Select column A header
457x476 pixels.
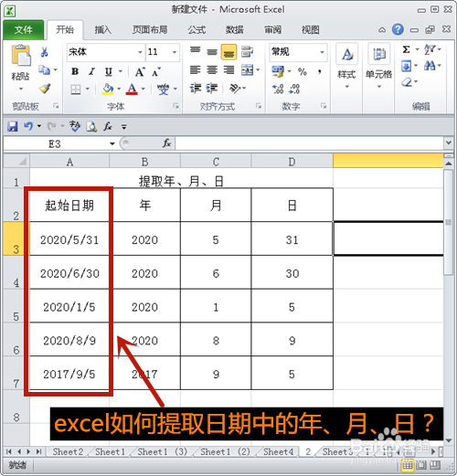(x=69, y=162)
